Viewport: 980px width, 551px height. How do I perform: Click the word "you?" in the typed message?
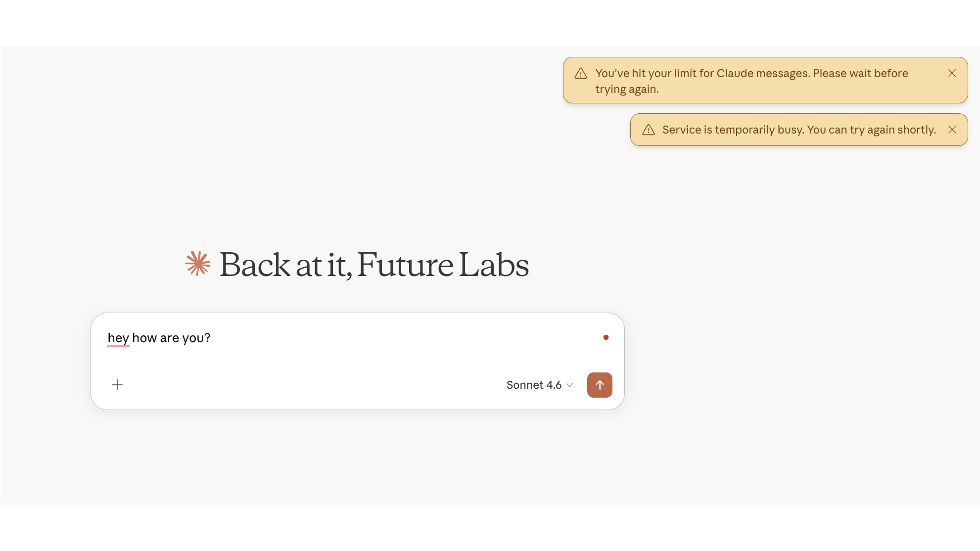click(x=196, y=338)
